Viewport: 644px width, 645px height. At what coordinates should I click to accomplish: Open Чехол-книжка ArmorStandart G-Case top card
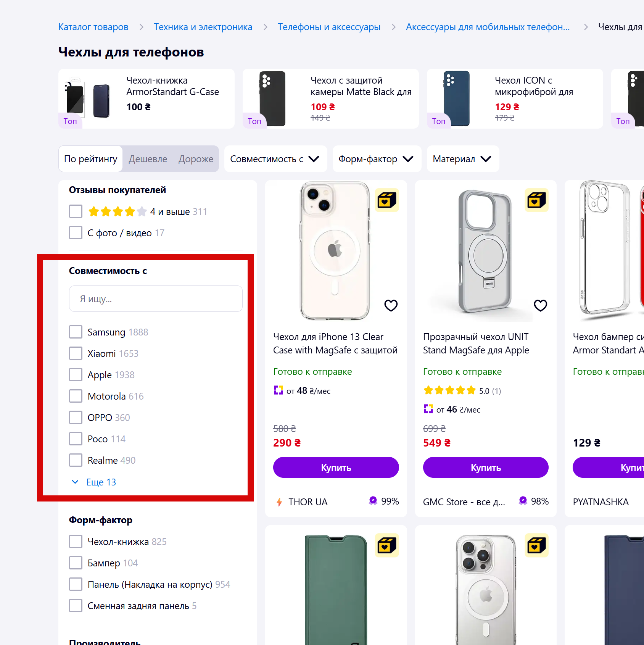coord(147,98)
